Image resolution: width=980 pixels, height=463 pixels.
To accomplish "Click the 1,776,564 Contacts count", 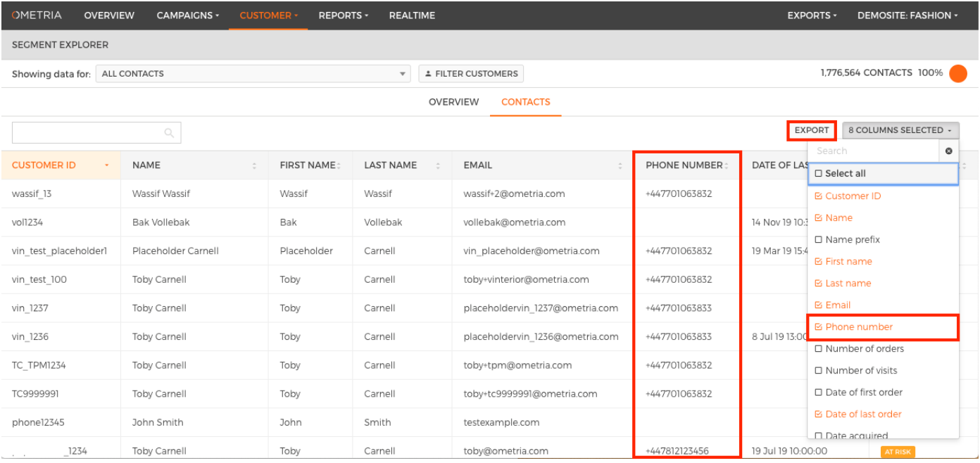I will point(866,72).
